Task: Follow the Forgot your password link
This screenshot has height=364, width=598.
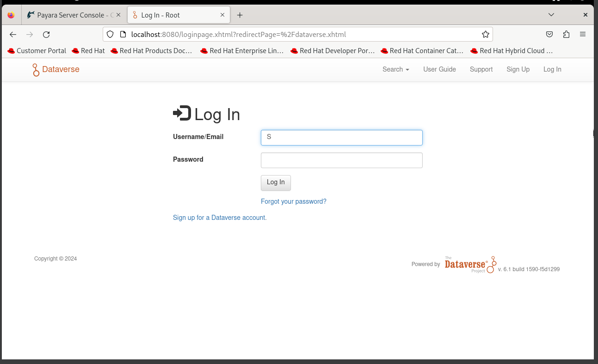Action: click(x=293, y=201)
